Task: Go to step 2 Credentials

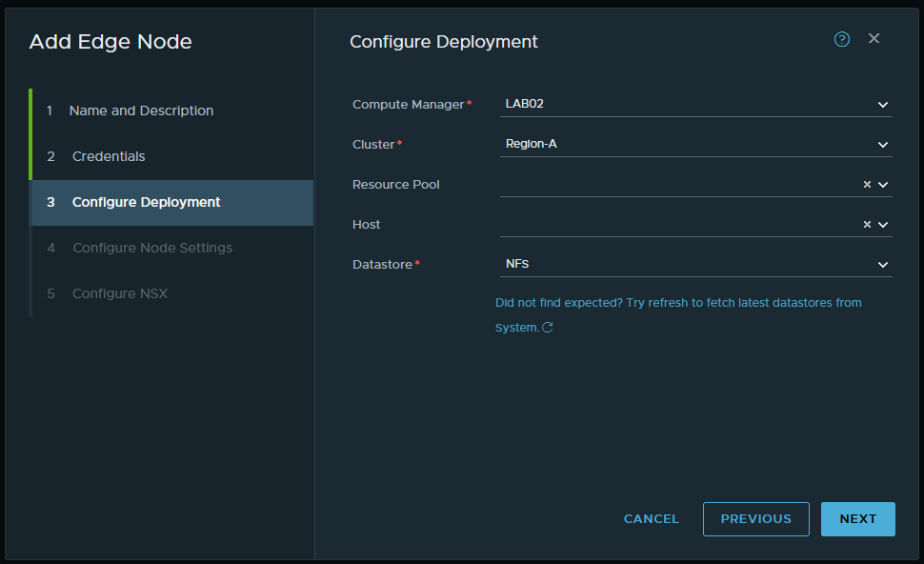Action: click(x=109, y=156)
